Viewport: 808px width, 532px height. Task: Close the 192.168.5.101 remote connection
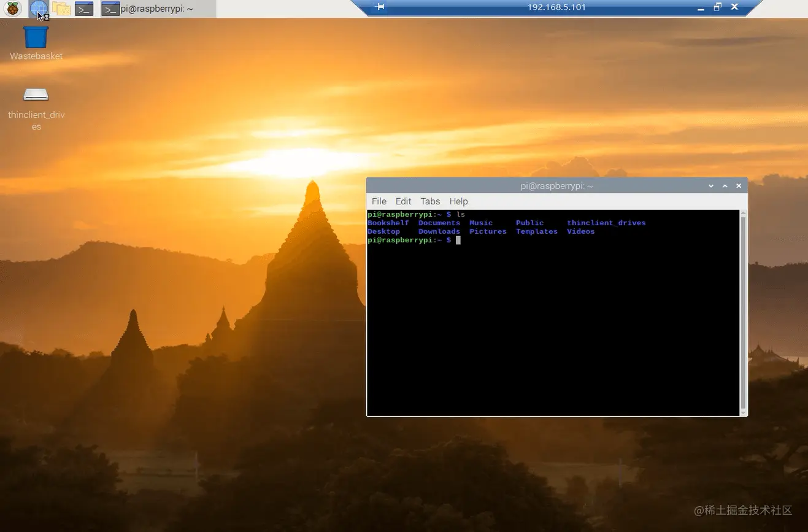(x=734, y=7)
